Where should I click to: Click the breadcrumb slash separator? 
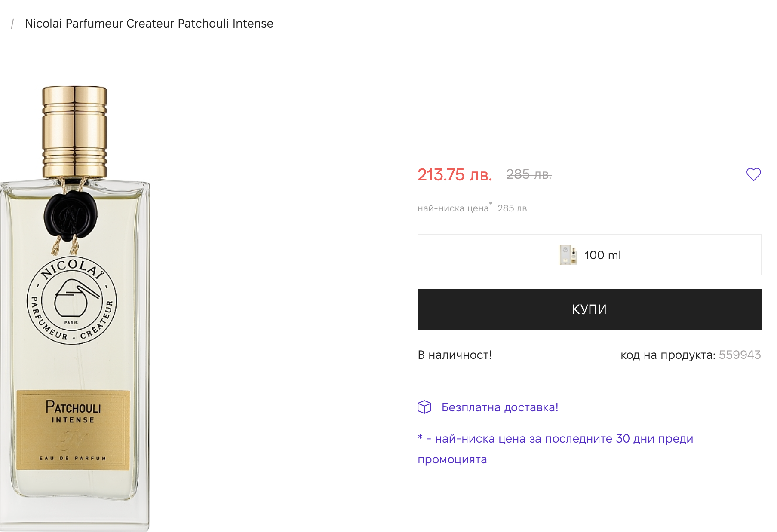click(x=12, y=24)
